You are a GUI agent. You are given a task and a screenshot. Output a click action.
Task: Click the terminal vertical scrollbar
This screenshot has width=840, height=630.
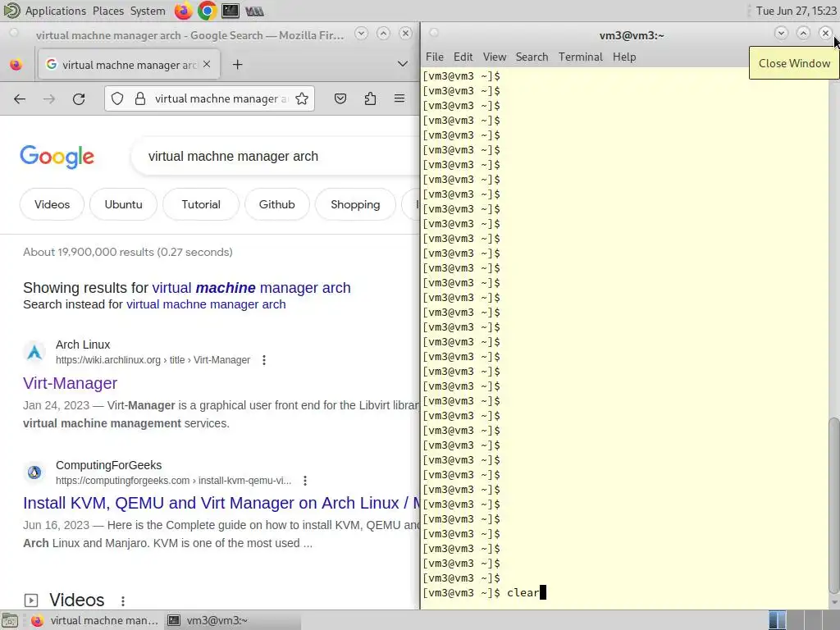(x=833, y=506)
